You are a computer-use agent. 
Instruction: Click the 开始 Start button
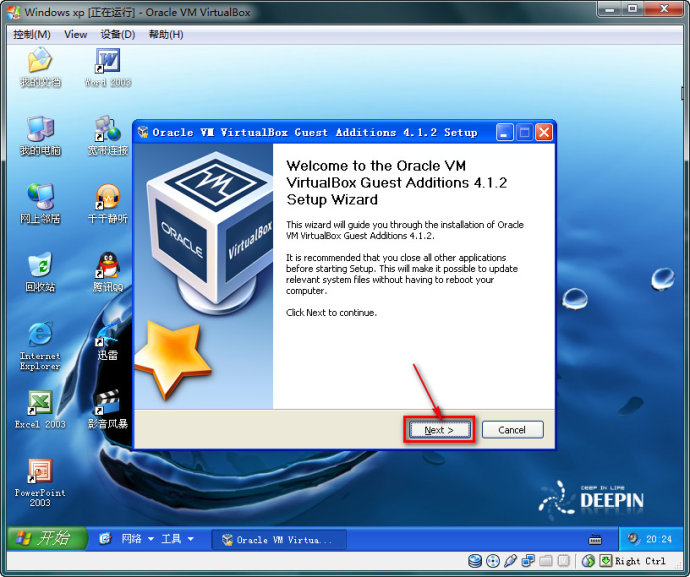pyautogui.click(x=47, y=538)
